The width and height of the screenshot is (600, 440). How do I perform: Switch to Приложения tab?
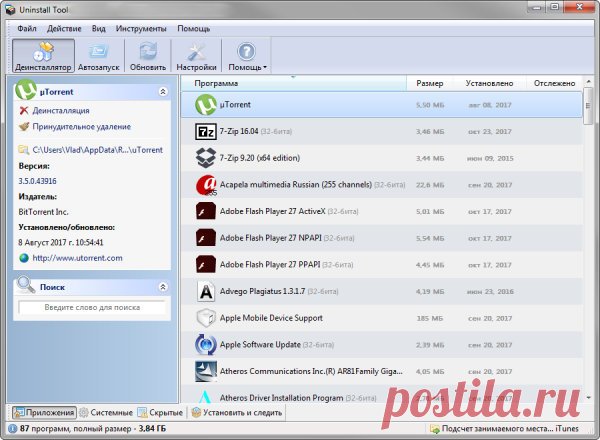[44, 413]
